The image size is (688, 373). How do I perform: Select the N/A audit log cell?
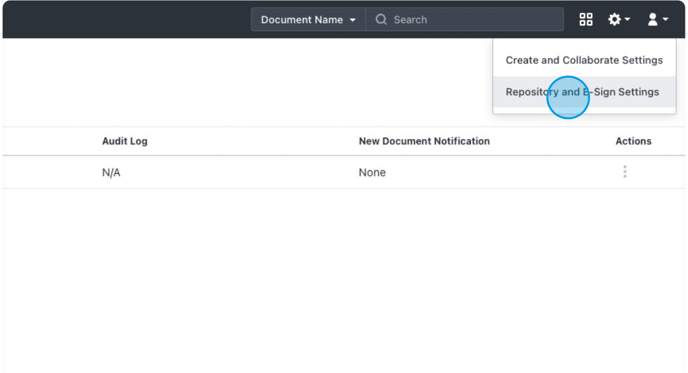point(111,172)
